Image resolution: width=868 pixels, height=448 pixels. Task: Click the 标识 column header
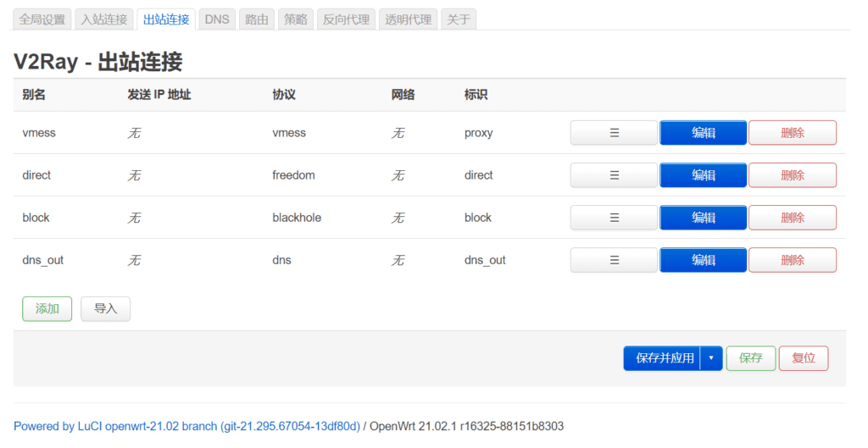click(x=476, y=95)
